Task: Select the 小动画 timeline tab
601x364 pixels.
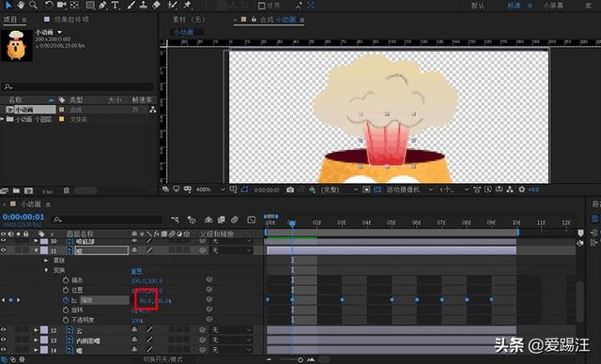Action: pyautogui.click(x=31, y=204)
